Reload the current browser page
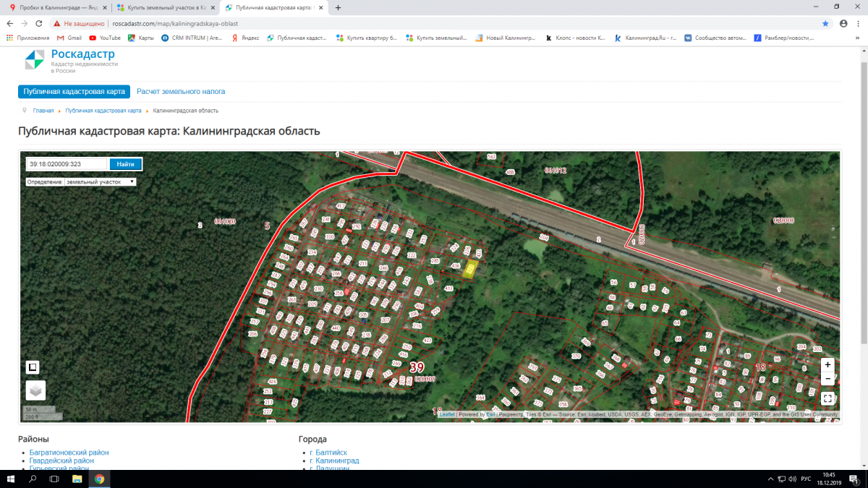 click(x=40, y=23)
